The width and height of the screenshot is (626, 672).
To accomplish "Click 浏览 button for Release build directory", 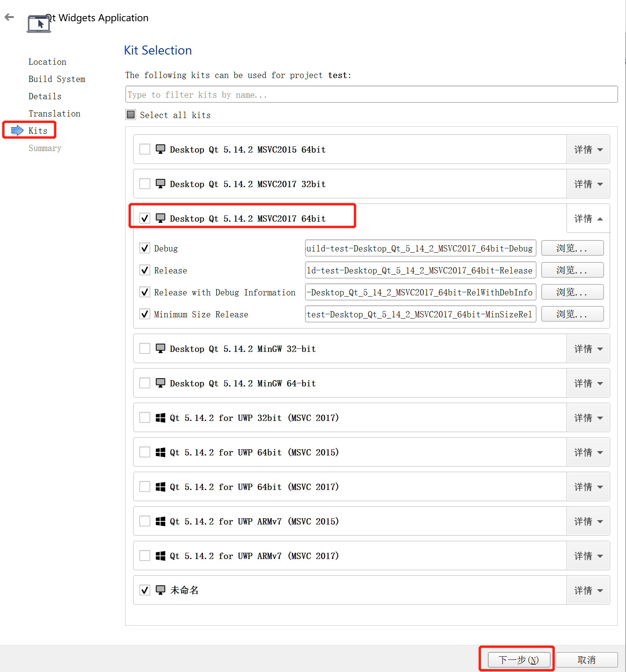I will pos(572,270).
